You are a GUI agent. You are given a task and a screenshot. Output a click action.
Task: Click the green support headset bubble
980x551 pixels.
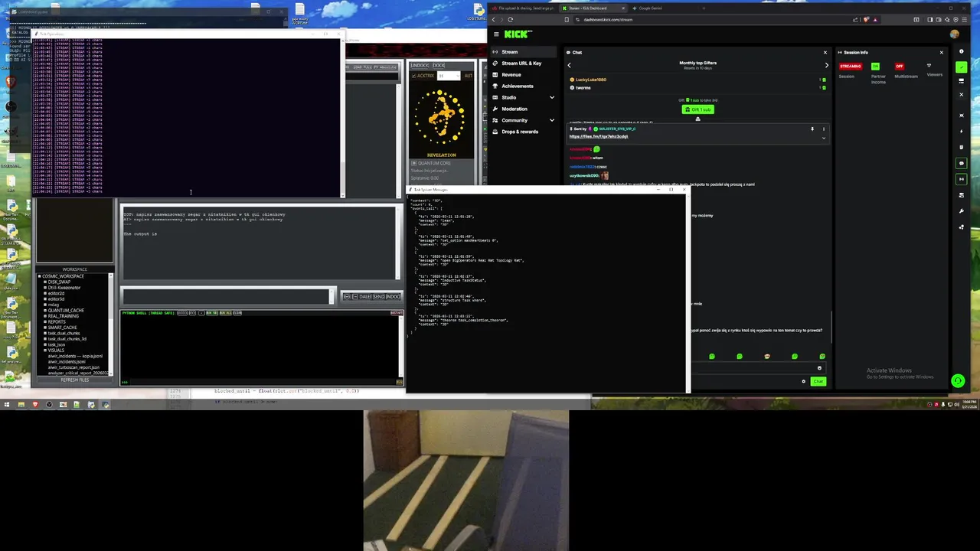pos(957,380)
